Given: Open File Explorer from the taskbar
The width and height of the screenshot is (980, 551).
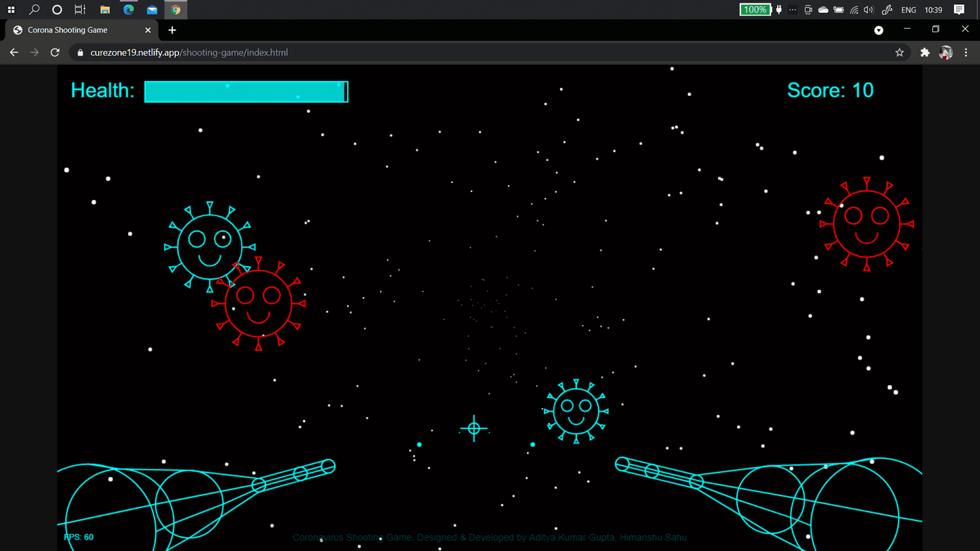Looking at the screenshot, I should point(105,10).
